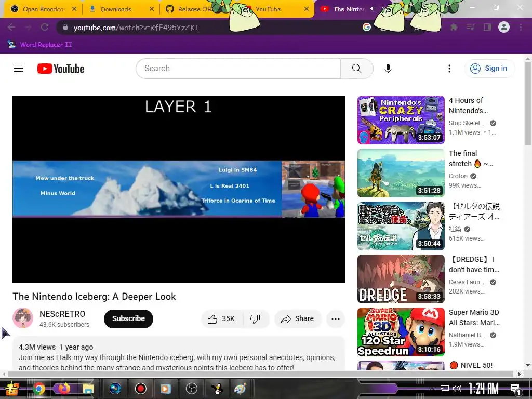Open the network icon in system tray
Viewport: 532px width, 399px height.
[444, 389]
